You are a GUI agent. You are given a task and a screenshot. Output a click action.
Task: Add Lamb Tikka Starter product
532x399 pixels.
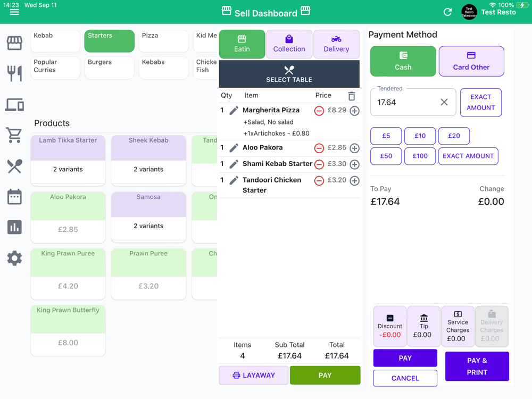68,161
